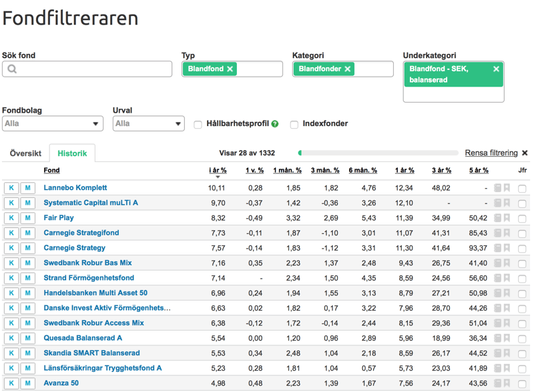
Task: Click the M button for Lannebo Komplett
Action: [27, 188]
